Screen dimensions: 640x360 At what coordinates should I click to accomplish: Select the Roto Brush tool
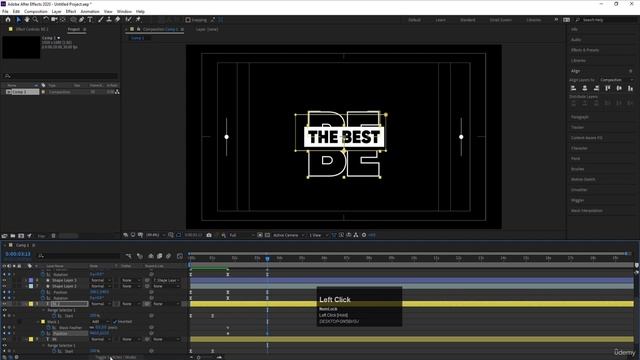click(x=129, y=20)
